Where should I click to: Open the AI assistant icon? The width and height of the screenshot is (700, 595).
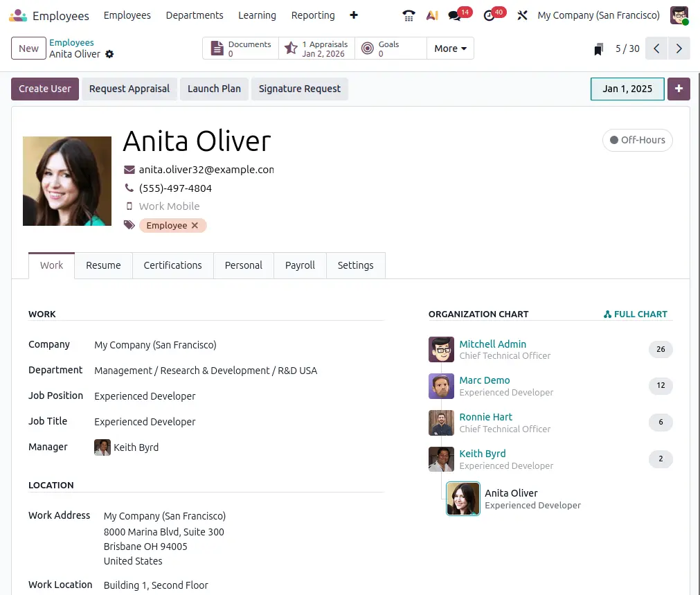pos(432,15)
